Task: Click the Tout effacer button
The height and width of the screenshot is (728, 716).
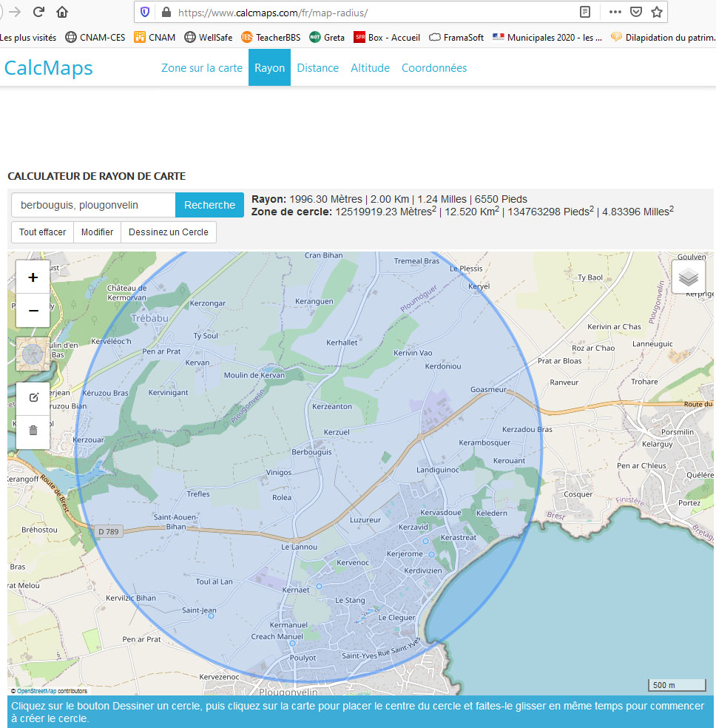Action: click(x=42, y=232)
